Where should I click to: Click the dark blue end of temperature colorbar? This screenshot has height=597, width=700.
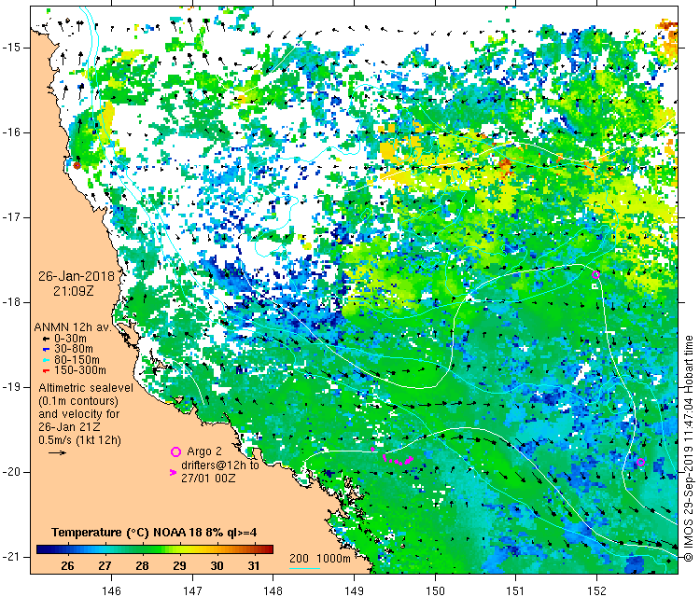41,549
